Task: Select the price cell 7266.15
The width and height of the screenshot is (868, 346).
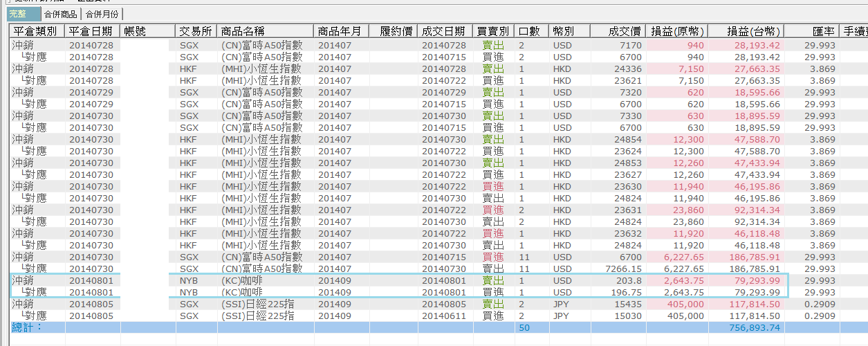Action: [x=618, y=268]
